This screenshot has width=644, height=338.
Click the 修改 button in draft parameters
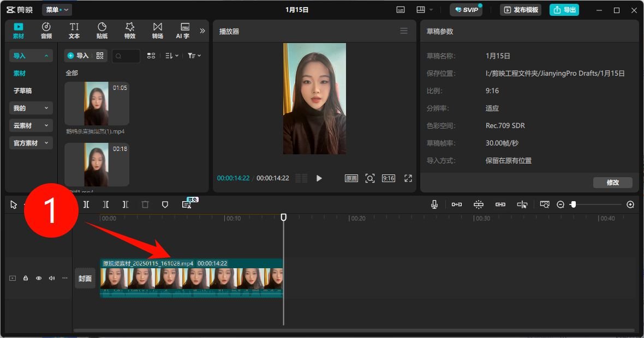(612, 183)
